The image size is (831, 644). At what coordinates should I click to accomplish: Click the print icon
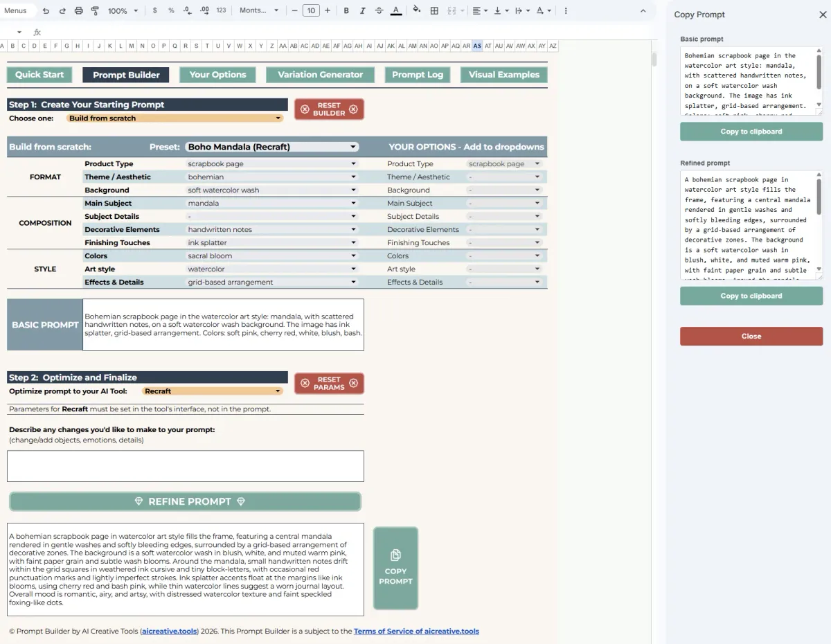tap(78, 11)
